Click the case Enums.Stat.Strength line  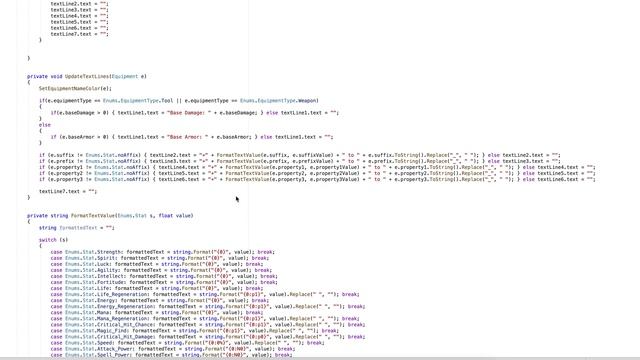(x=162, y=252)
